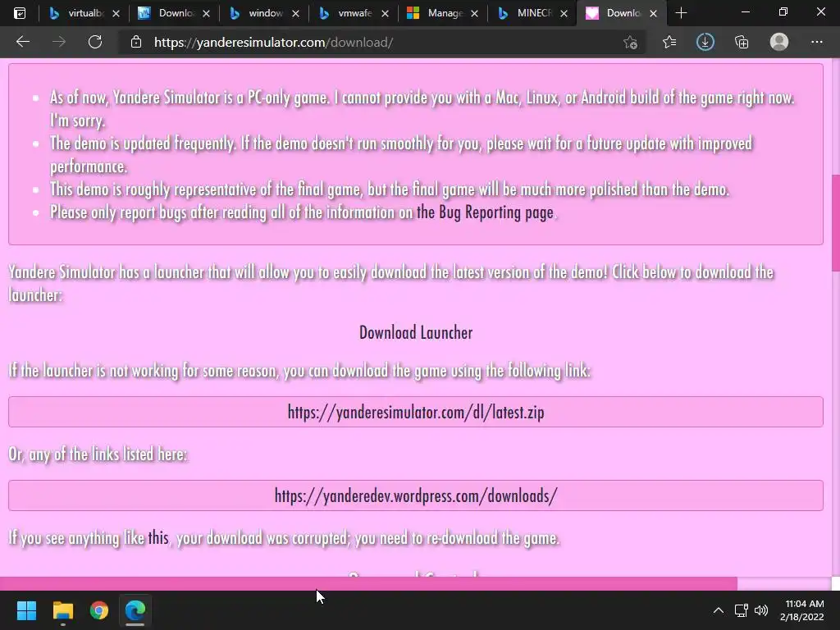Refresh the current page
Screen dimensions: 840x630
pos(95,42)
